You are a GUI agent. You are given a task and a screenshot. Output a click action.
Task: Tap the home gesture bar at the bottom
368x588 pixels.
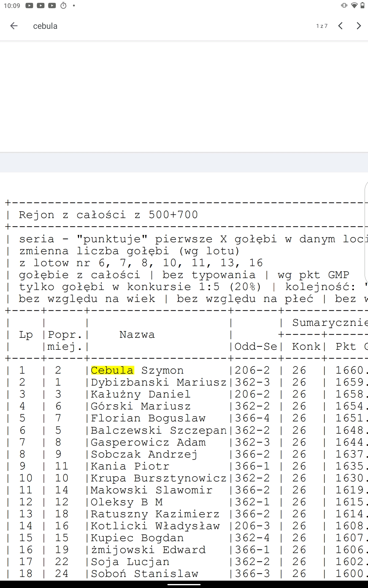coord(184,584)
